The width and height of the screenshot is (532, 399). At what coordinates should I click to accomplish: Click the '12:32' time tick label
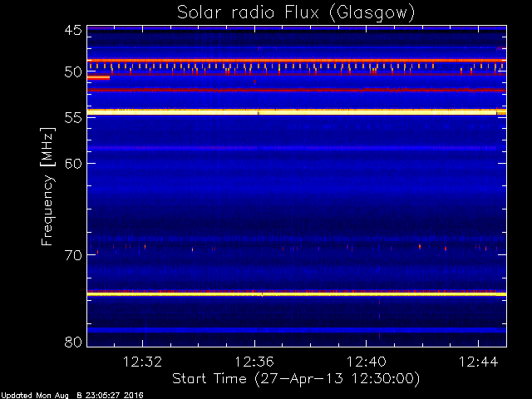tap(142, 362)
